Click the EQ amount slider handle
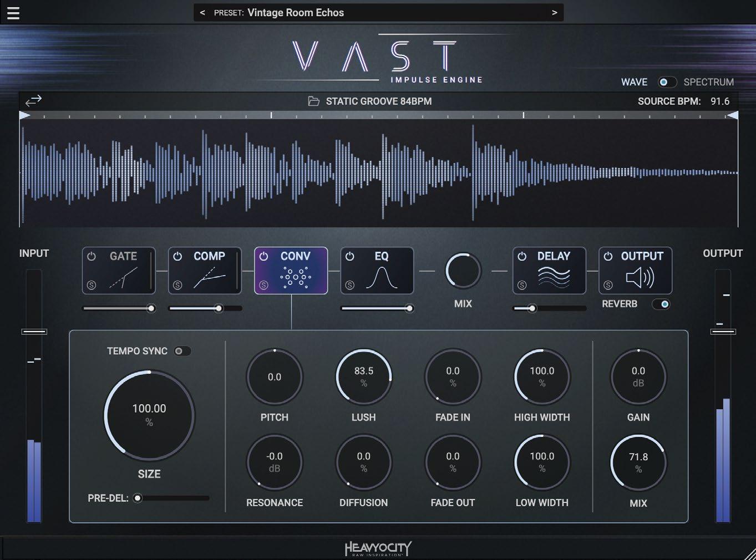This screenshot has width=756, height=560. click(409, 308)
